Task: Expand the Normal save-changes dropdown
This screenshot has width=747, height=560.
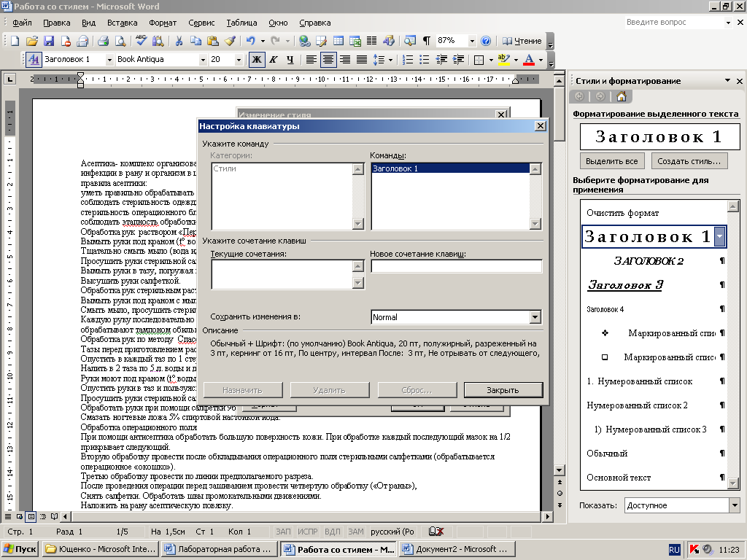Action: click(535, 317)
